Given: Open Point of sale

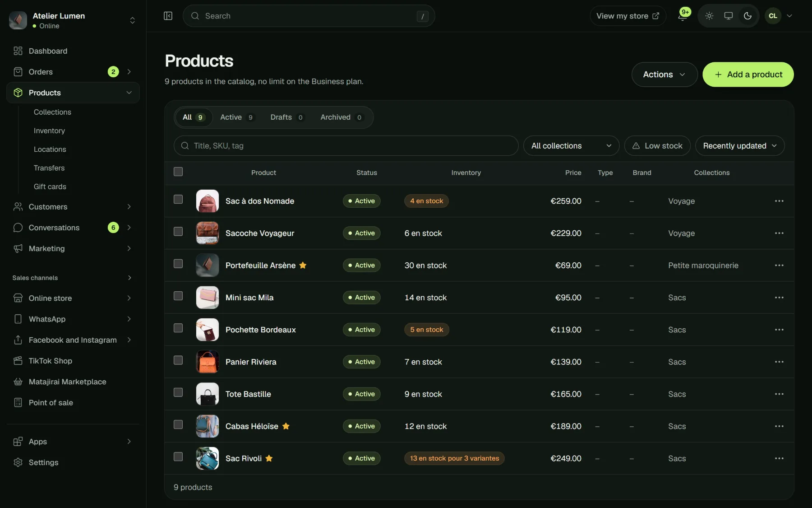Looking at the screenshot, I should (x=73, y=402).
